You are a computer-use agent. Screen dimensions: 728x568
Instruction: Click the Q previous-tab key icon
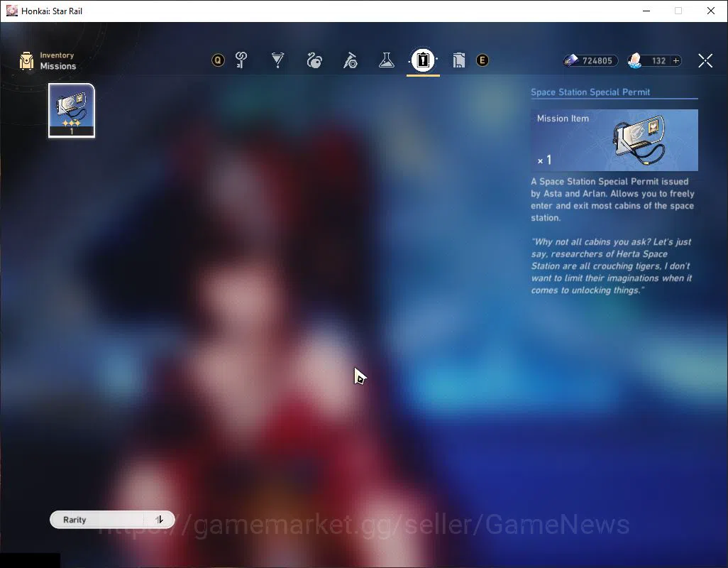[218, 60]
